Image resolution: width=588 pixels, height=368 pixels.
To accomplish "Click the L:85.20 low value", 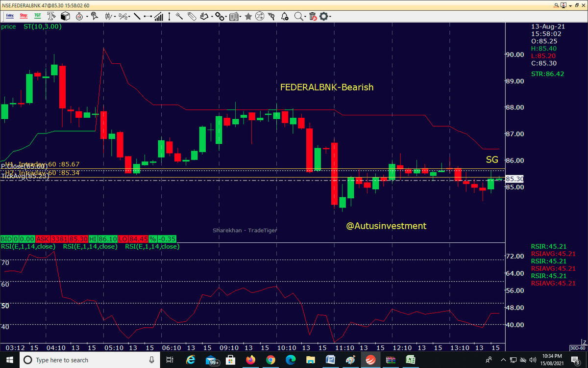I will (543, 56).
